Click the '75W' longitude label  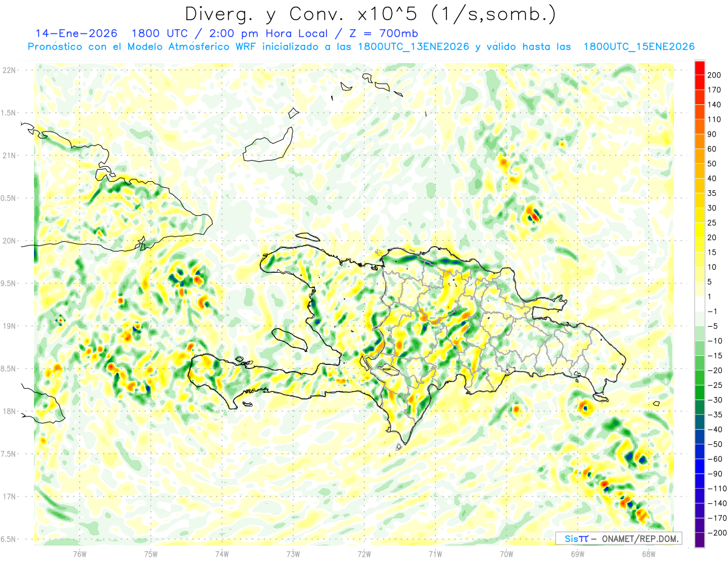tap(151, 553)
